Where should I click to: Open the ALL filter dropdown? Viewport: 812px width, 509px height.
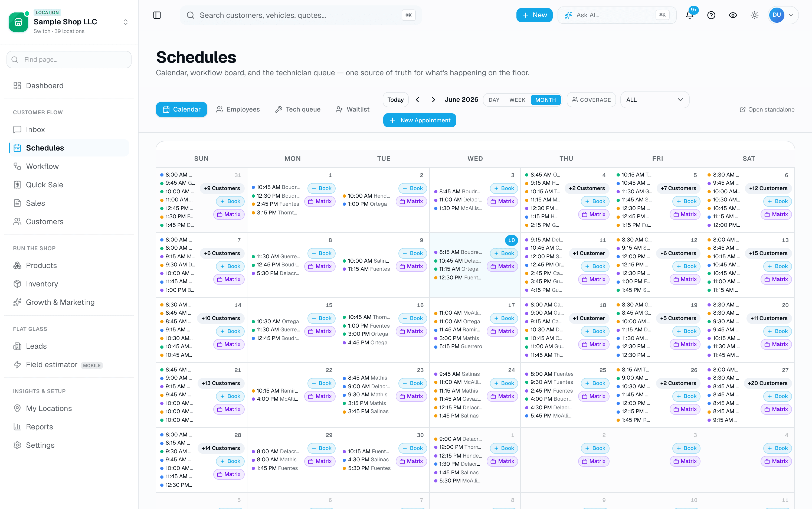pos(654,100)
